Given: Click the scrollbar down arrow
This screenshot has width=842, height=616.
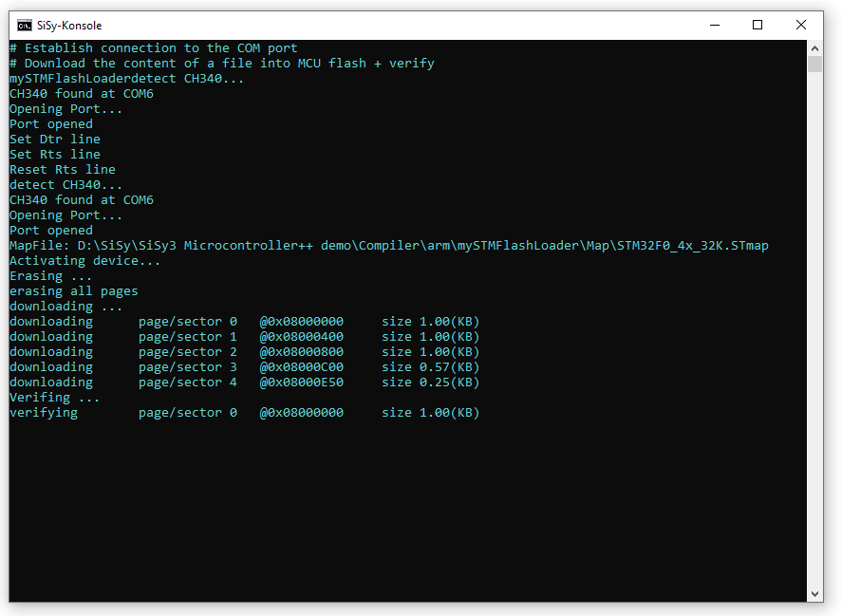Looking at the screenshot, I should point(814,593).
